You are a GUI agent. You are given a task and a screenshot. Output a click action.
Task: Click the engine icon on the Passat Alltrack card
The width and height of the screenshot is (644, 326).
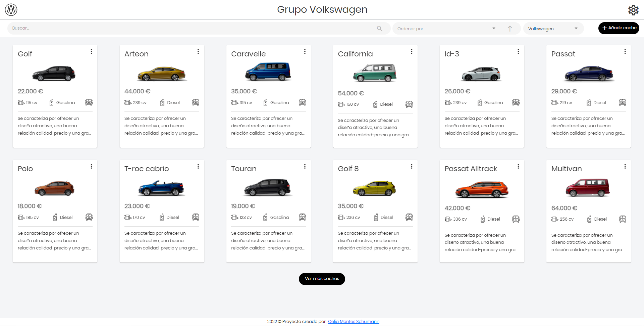448,219
